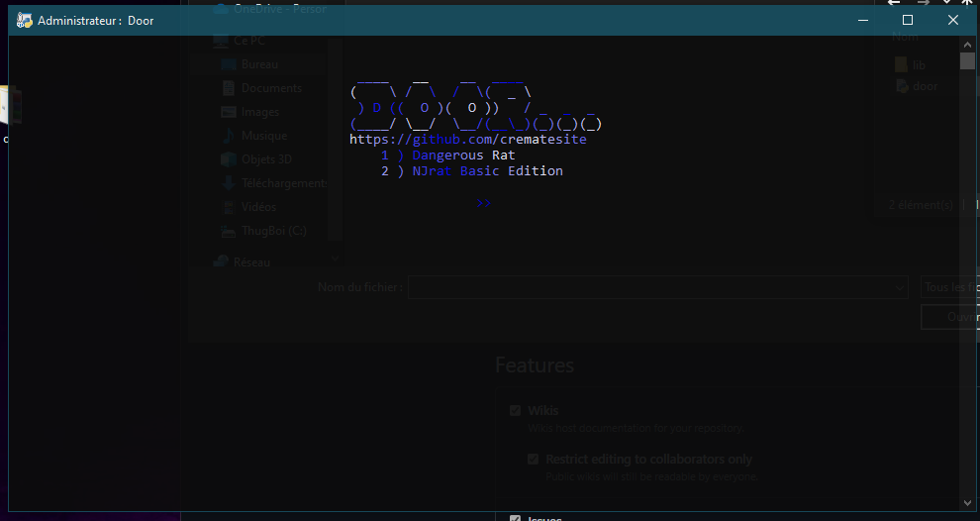Click the '>>' console prompt
Image resolution: width=980 pixels, height=521 pixels.
[483, 203]
